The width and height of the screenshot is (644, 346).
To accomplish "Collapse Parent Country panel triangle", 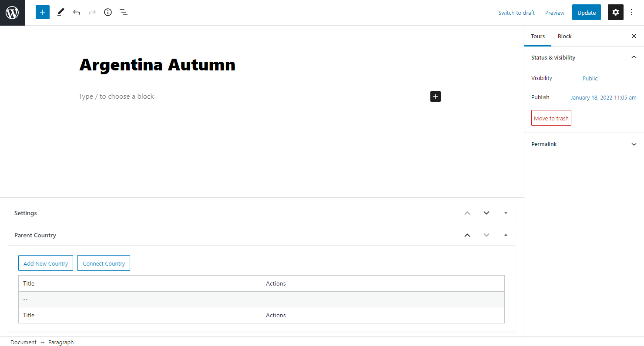I will click(506, 235).
